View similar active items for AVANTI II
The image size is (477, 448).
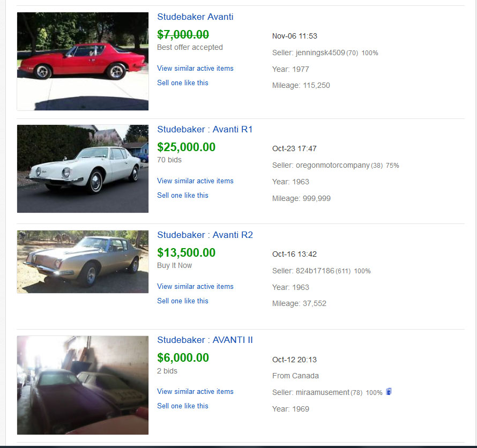pos(195,391)
